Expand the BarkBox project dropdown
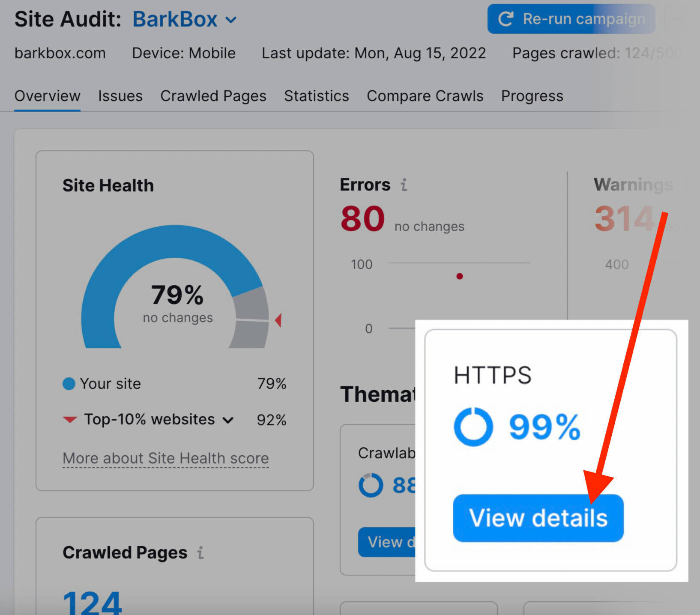Viewport: 700px width, 615px height. (x=231, y=20)
